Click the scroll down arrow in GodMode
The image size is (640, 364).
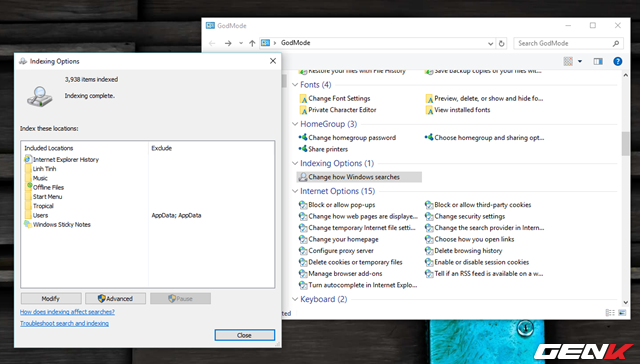[625, 303]
